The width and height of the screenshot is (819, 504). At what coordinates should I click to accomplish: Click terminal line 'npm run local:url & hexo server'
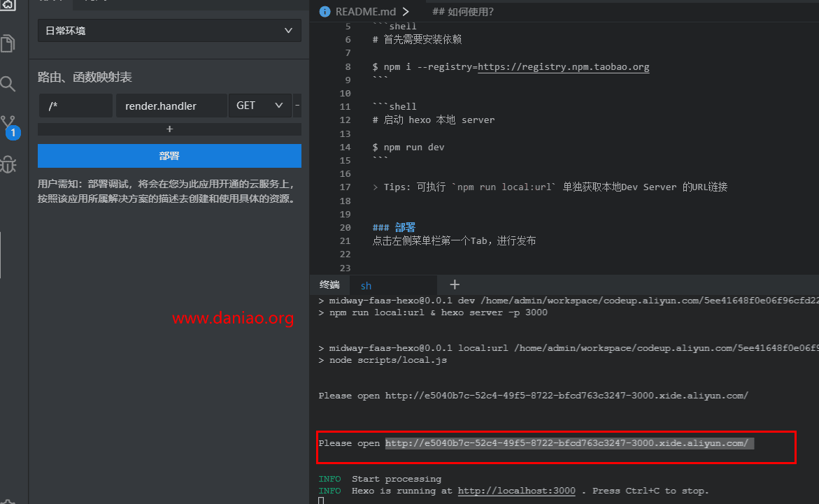[x=433, y=313]
